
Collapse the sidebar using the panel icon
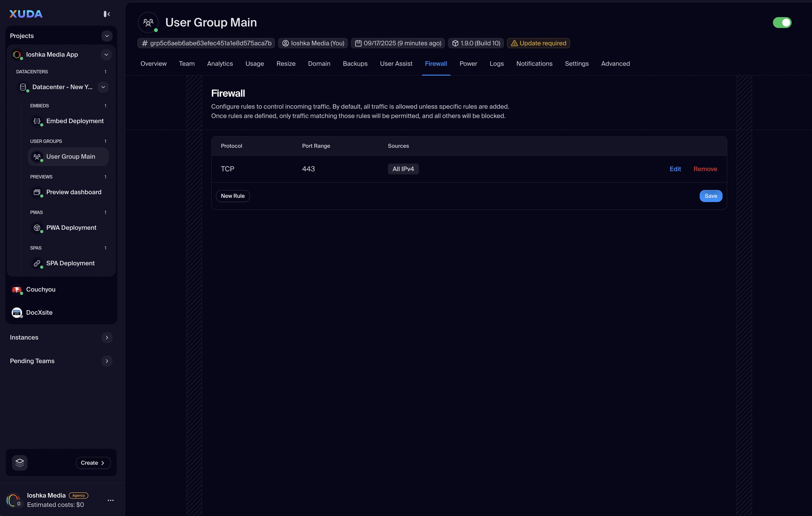coord(107,14)
